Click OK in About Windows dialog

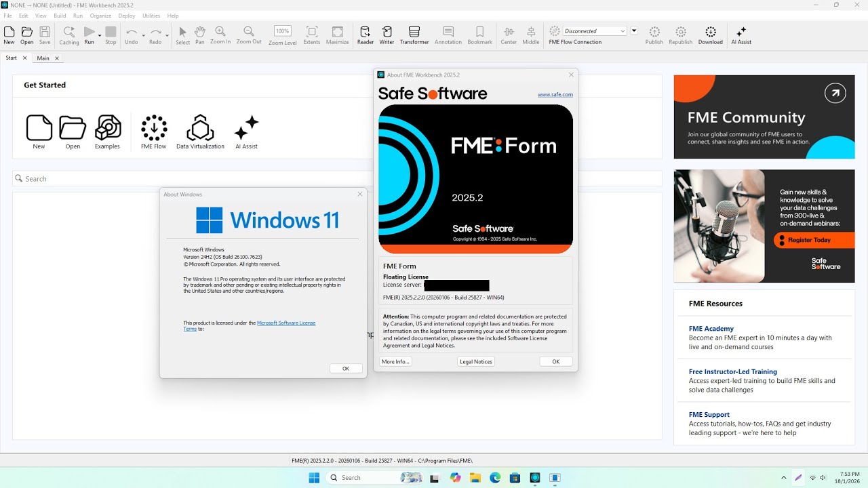point(346,368)
